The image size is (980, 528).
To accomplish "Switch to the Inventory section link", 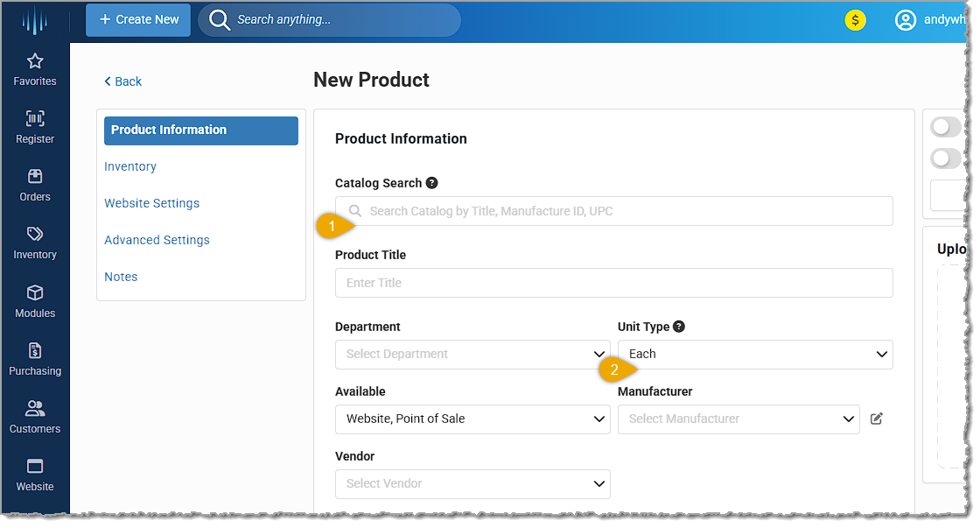I will pyautogui.click(x=130, y=166).
